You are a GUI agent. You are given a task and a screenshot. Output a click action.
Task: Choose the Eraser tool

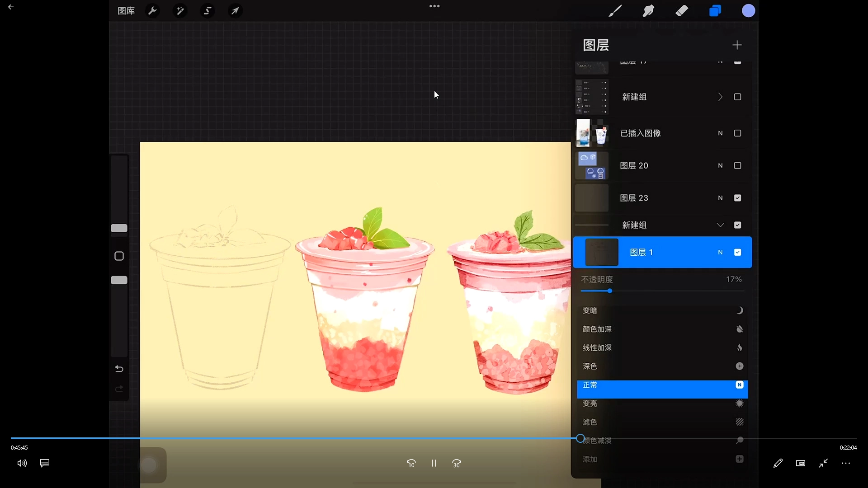coord(682,11)
